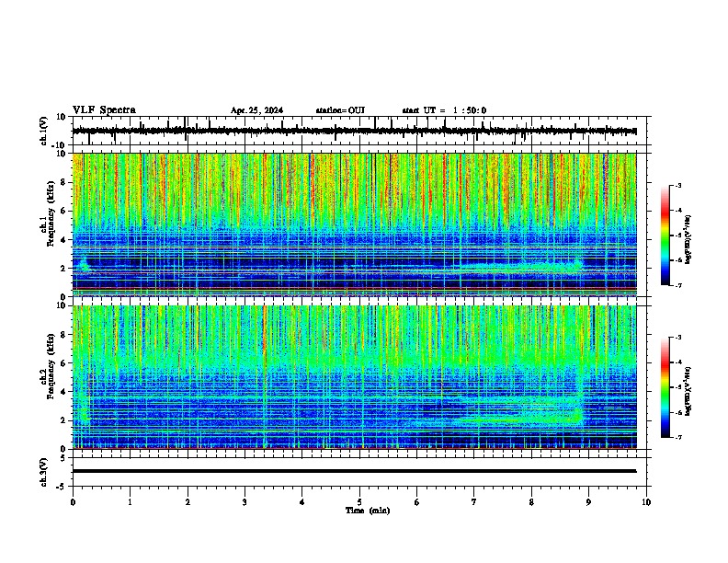Click time axis tick label "0"

pos(73,502)
